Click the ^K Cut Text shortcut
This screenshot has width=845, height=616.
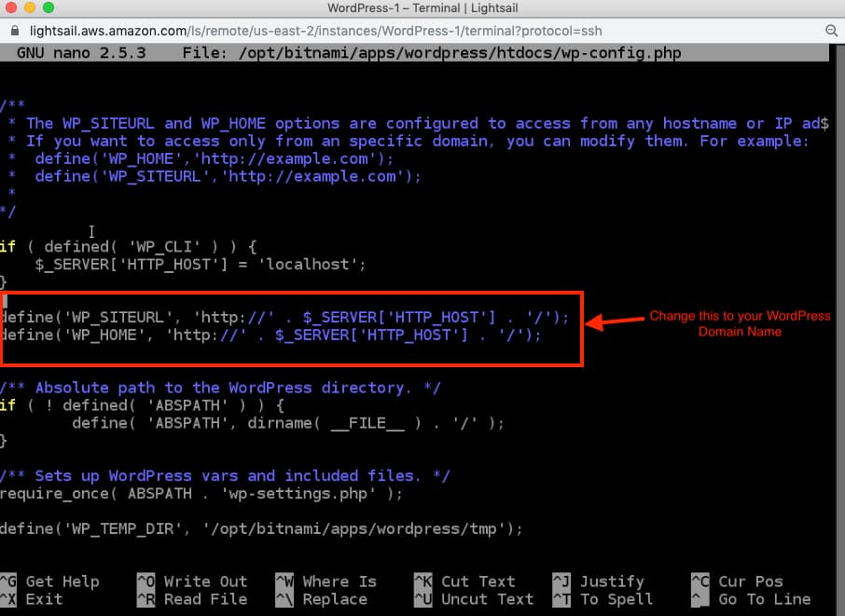[x=465, y=582]
